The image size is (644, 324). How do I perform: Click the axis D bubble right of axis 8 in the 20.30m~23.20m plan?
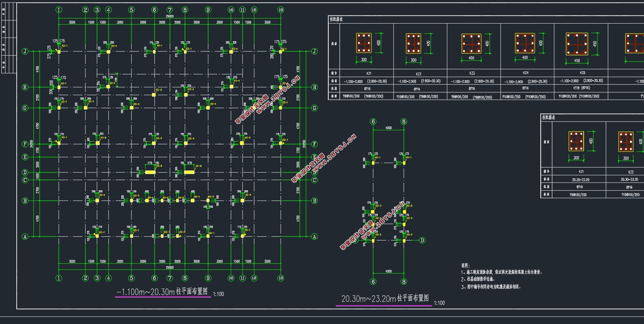pyautogui.click(x=422, y=240)
